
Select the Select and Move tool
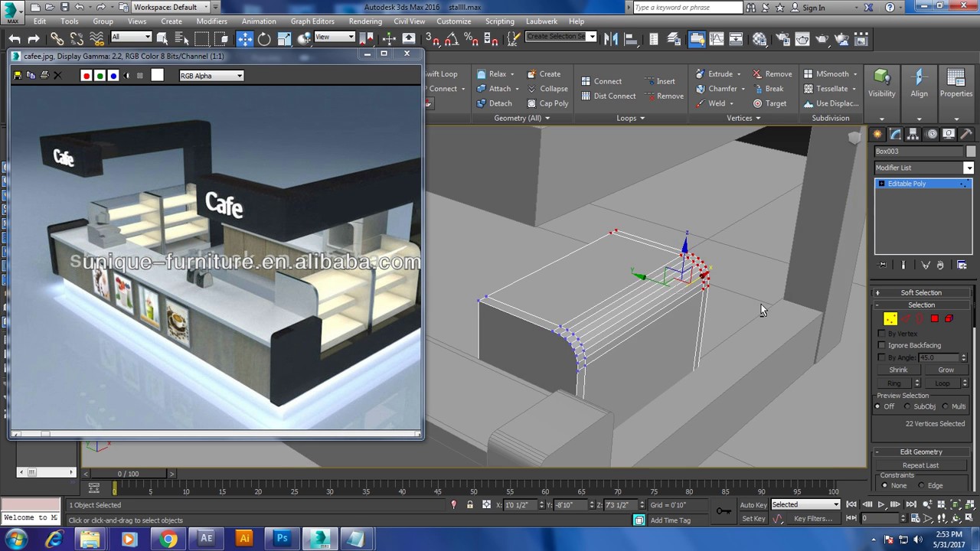(x=244, y=38)
